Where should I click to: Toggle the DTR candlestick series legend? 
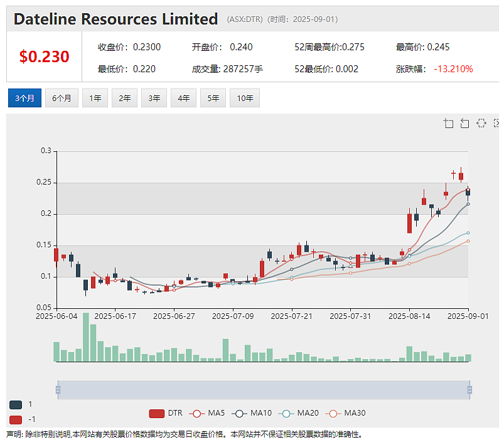point(166,413)
